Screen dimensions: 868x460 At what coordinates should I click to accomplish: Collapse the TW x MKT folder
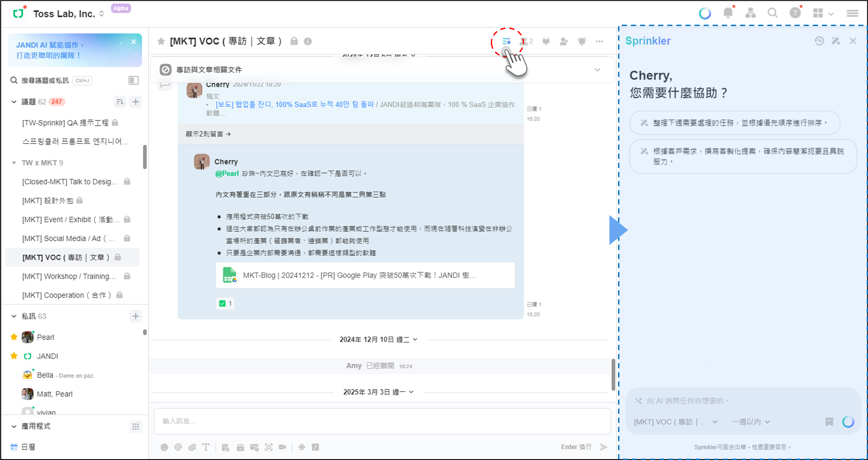(x=14, y=163)
